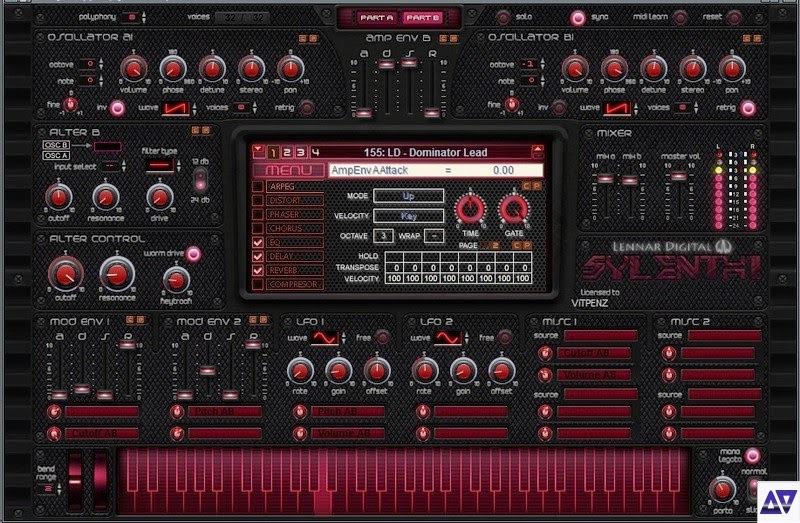This screenshot has width=800, height=523.
Task: Click the reset button
Action: click(734, 18)
